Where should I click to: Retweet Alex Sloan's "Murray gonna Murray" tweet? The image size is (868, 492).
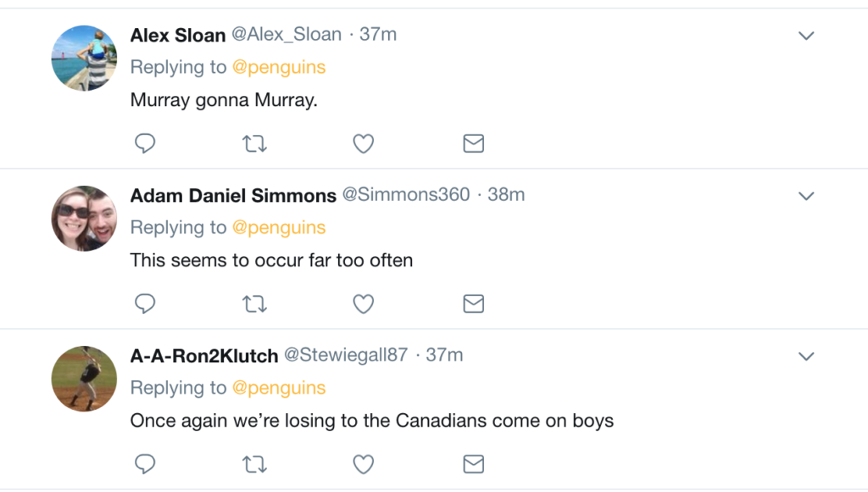point(254,144)
